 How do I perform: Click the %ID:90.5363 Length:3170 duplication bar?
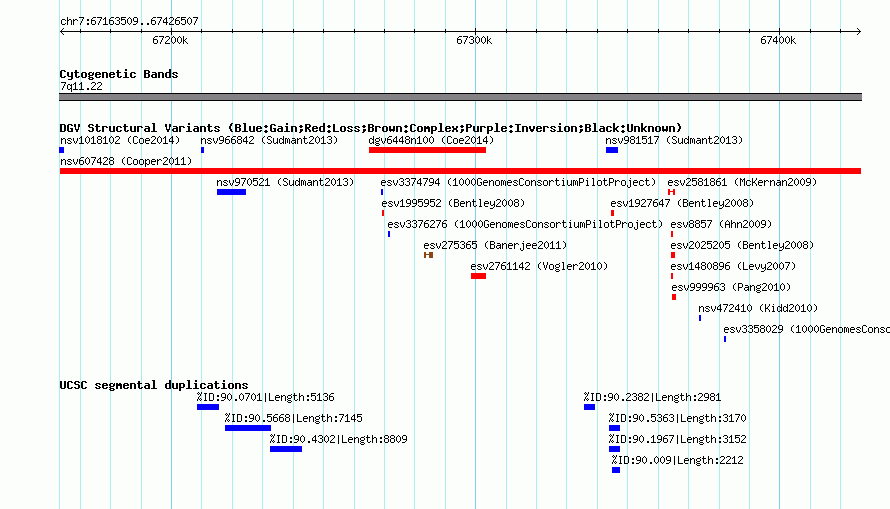(x=614, y=428)
